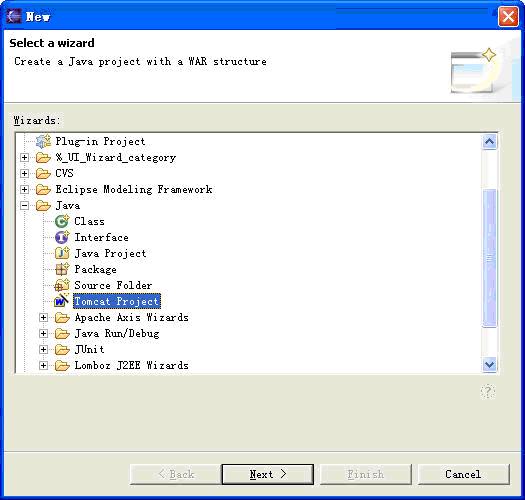Click the vertical scrollbar thumb
This screenshot has height=500, width=525.
490,258
